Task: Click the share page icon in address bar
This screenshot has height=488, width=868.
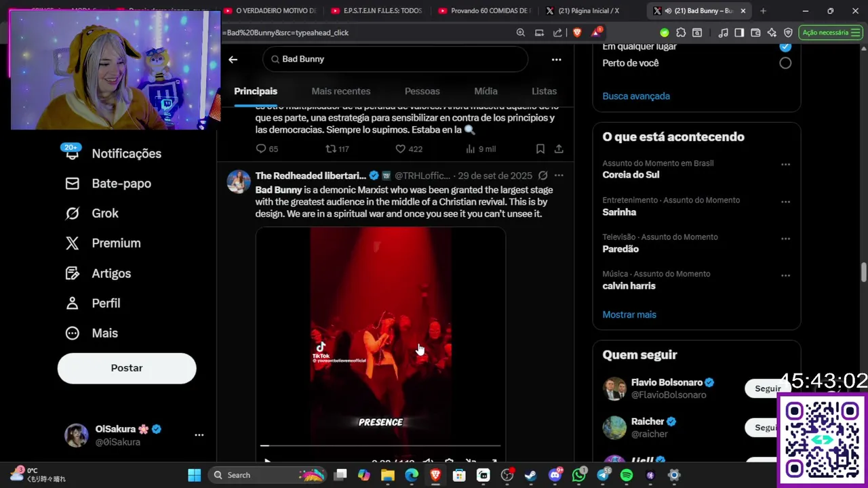Action: click(x=557, y=33)
